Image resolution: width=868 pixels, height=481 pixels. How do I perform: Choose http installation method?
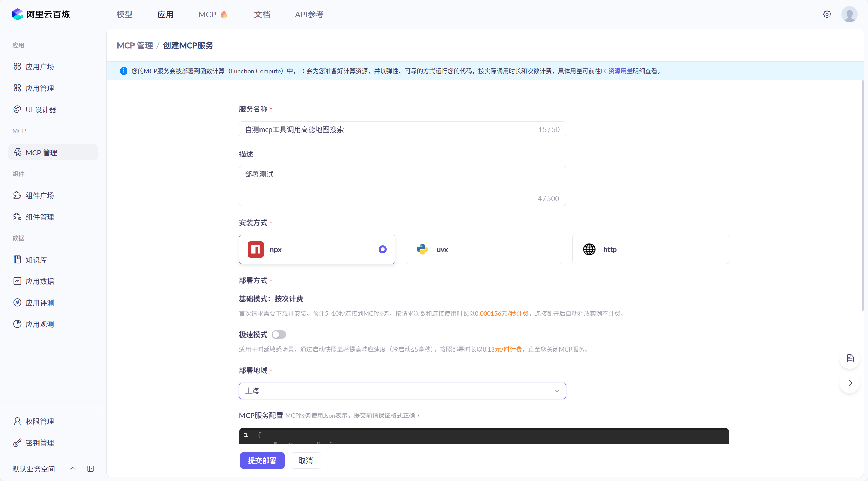pos(650,249)
